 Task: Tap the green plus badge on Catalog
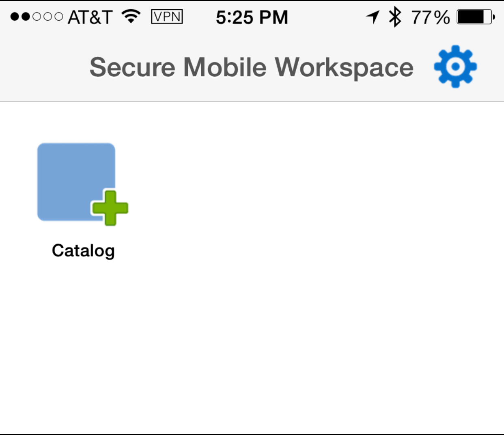(110, 208)
